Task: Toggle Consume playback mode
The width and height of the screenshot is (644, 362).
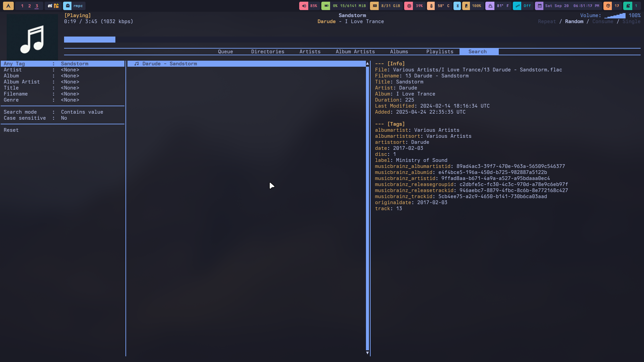Action: pyautogui.click(x=602, y=21)
